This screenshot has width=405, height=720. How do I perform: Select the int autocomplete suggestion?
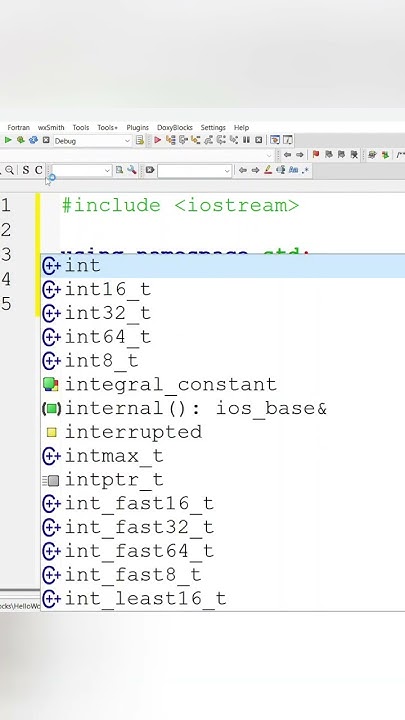click(x=223, y=266)
